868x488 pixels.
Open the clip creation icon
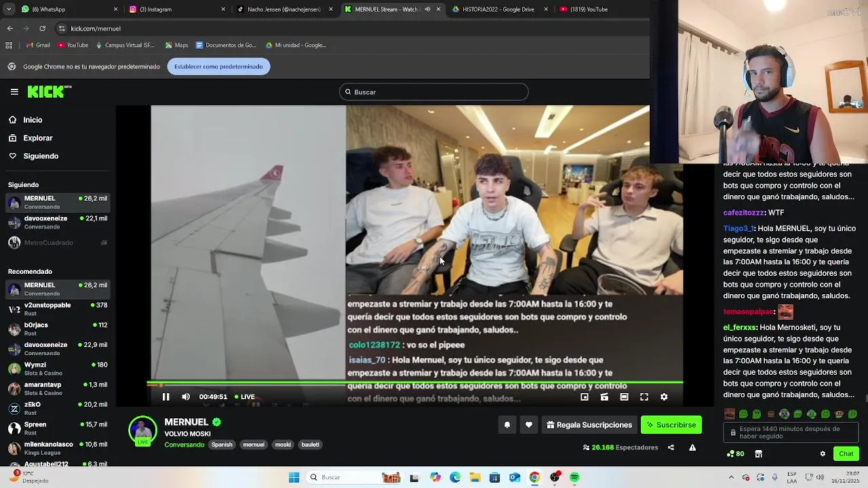(604, 397)
